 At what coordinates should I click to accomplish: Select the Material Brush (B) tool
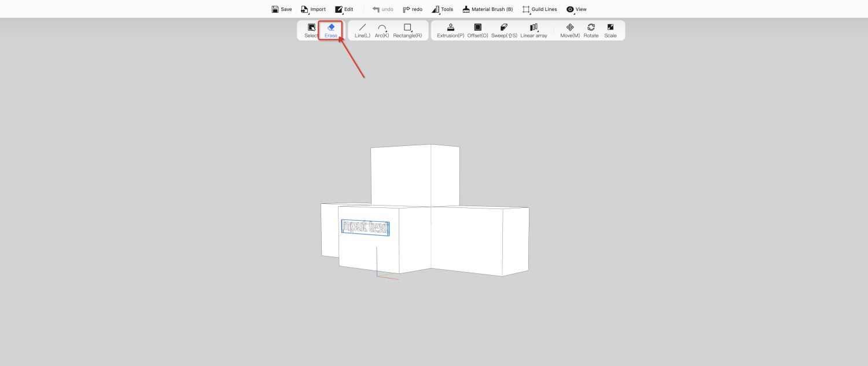[487, 9]
